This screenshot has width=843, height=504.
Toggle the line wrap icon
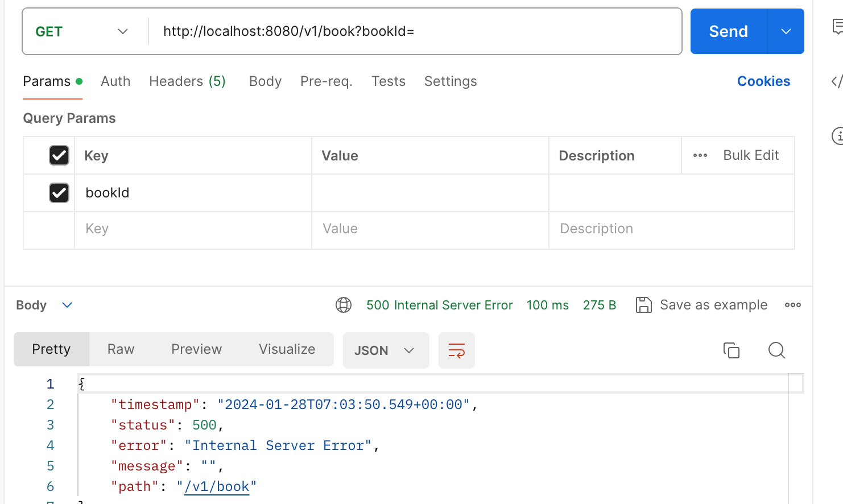click(457, 350)
